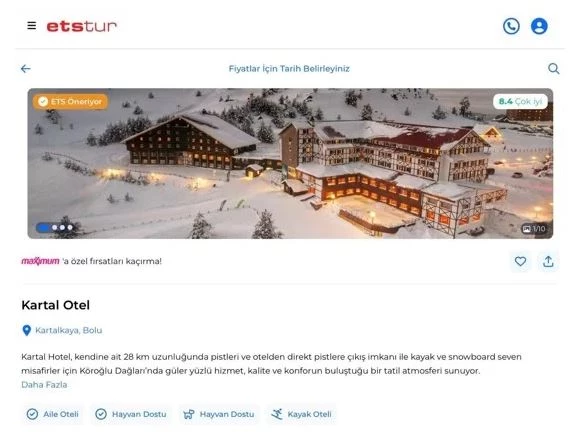Click the 8.4 Çok İyi rating badge

point(520,102)
